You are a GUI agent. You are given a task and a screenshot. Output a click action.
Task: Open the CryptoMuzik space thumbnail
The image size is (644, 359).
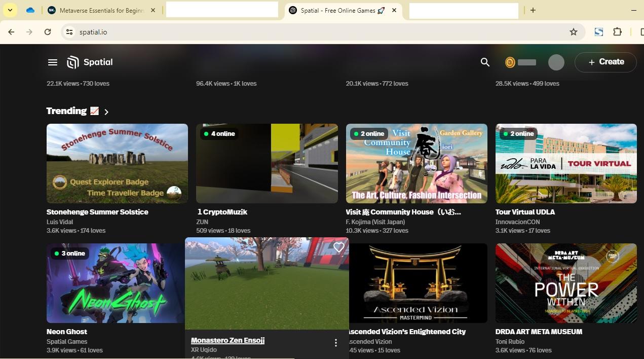(x=267, y=163)
